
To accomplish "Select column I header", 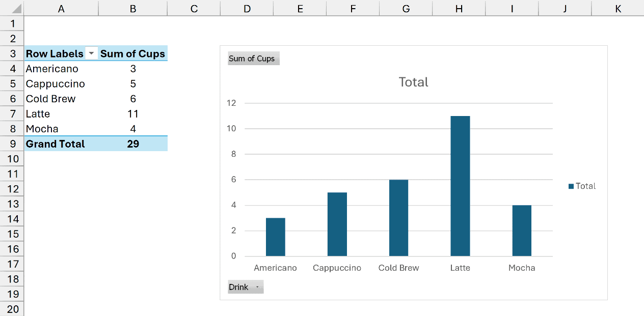I will point(512,8).
